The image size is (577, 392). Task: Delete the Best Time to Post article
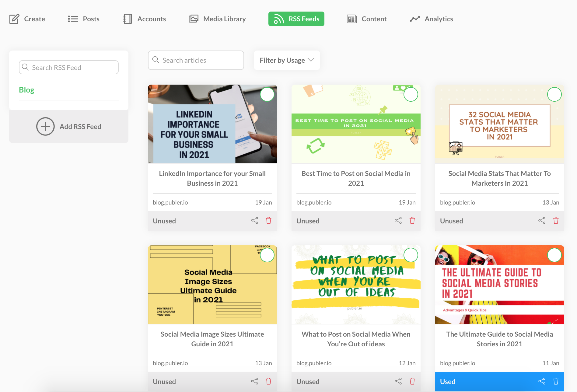tap(412, 220)
